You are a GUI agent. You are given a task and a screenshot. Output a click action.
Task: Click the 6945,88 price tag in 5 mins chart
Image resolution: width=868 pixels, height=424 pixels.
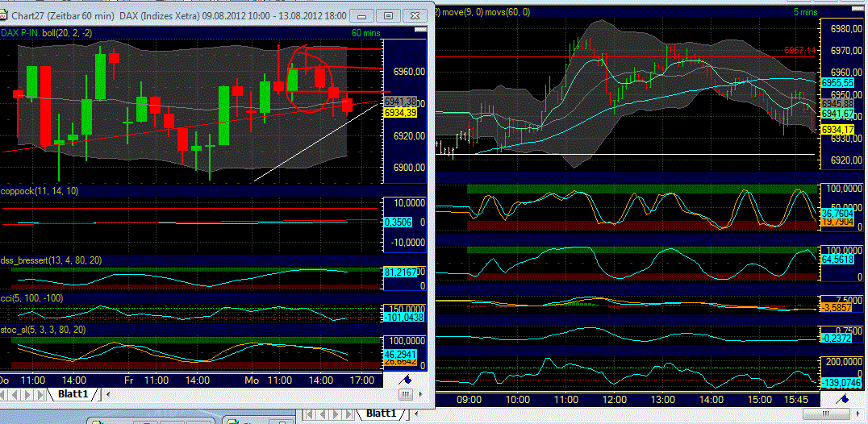837,103
